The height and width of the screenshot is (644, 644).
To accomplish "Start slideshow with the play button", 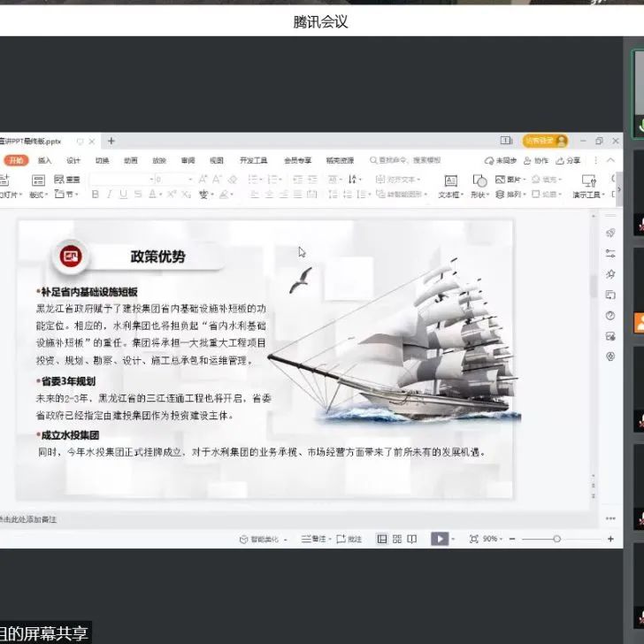I will point(439,539).
